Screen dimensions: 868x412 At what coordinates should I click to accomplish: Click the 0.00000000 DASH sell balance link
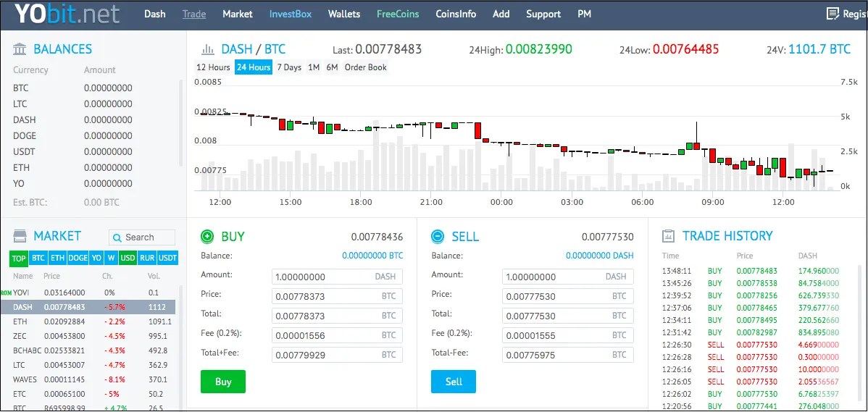click(599, 256)
